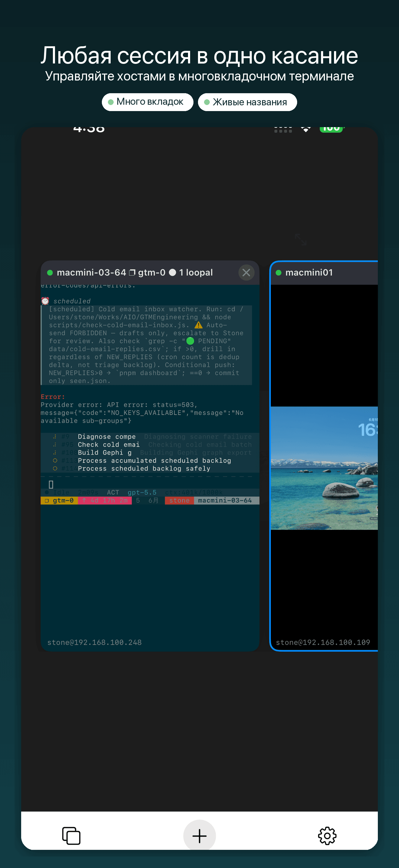Click the heading 'Любая сессия в одно касание'
Viewport: 399px width, 868px height.
coord(199,55)
